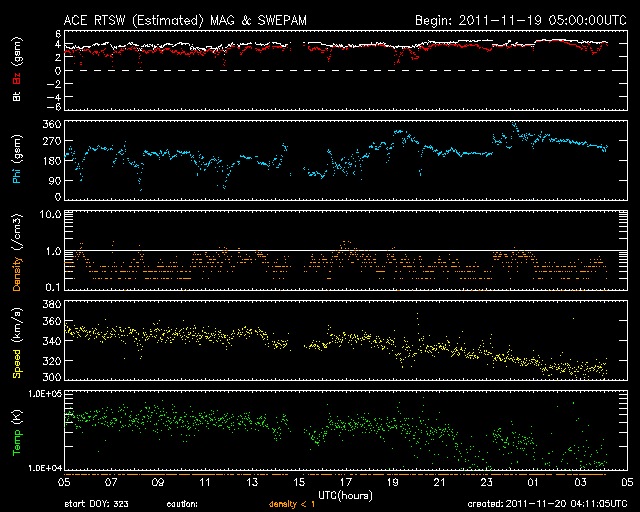Click the '17' hour tick label
640x512 pixels.
click(x=346, y=482)
